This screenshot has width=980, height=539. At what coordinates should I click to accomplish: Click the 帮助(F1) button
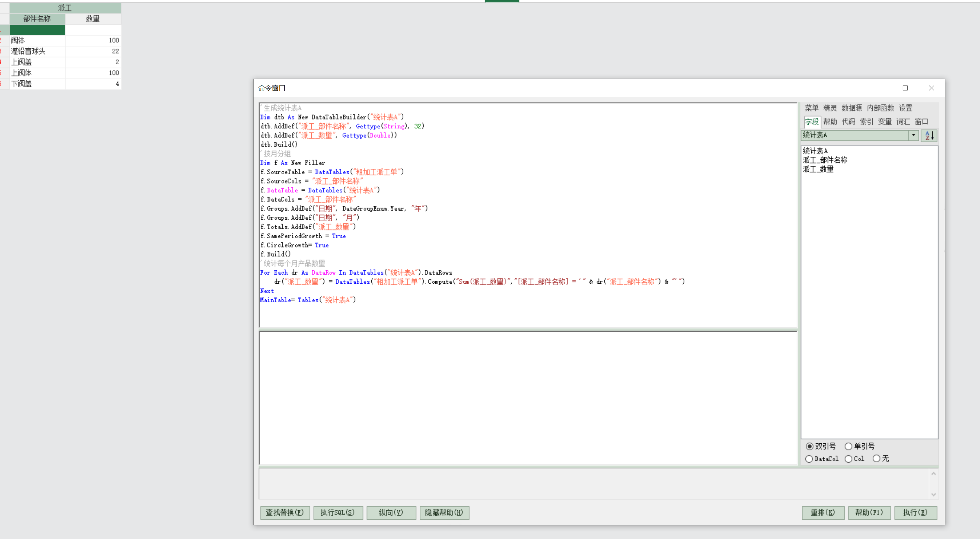pyautogui.click(x=869, y=513)
